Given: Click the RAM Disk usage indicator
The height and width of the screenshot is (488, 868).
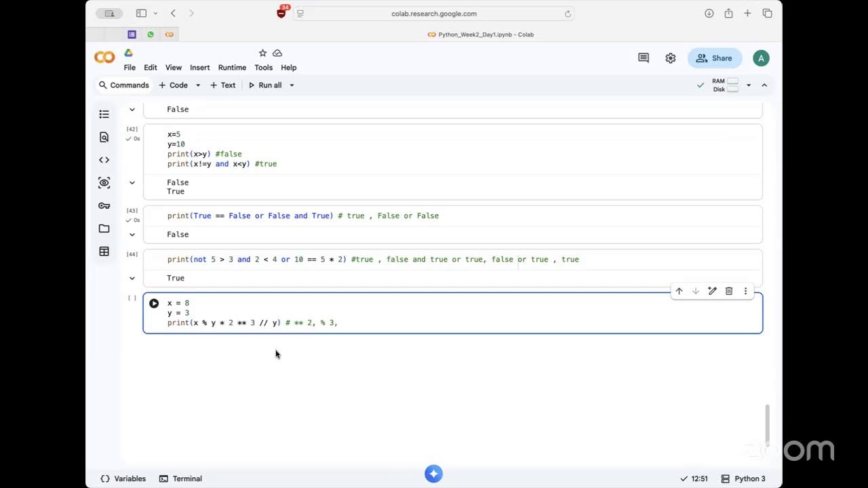Looking at the screenshot, I should tap(725, 85).
